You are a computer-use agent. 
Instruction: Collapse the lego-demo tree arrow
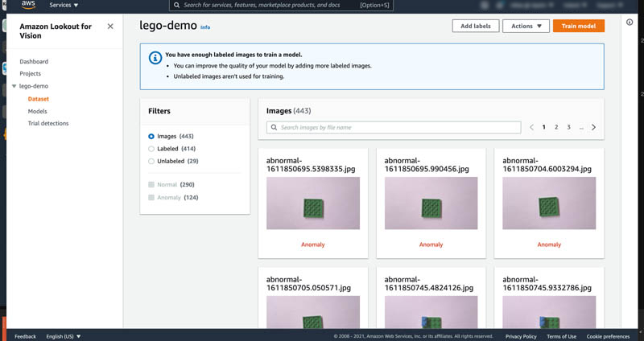click(14, 86)
